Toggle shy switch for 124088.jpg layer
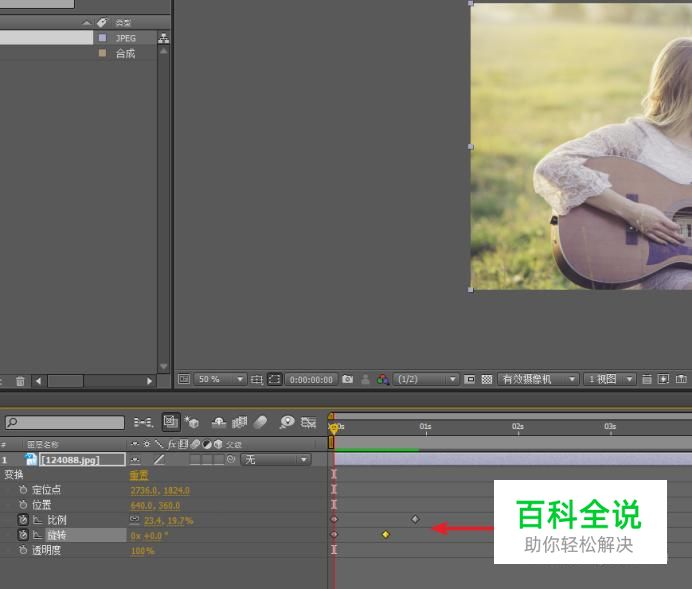This screenshot has width=692, height=589. tap(135, 460)
